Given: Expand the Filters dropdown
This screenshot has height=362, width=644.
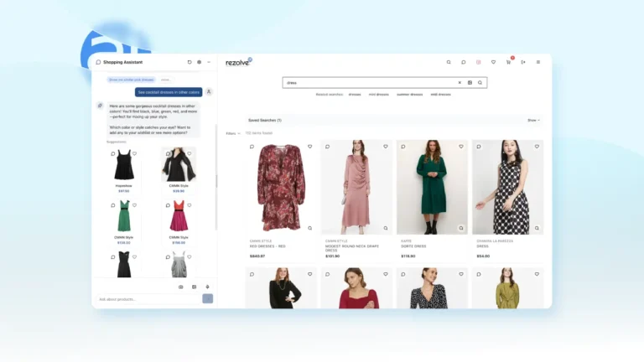Looking at the screenshot, I should tap(233, 133).
